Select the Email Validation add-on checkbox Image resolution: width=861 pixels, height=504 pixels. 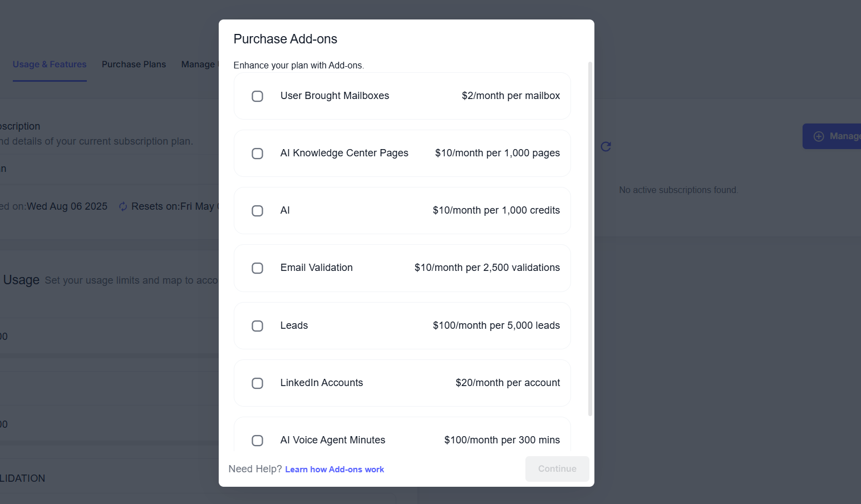257,268
